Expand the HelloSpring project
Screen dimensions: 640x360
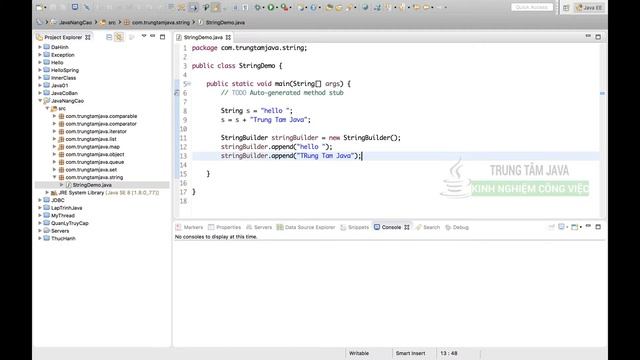coord(40,70)
